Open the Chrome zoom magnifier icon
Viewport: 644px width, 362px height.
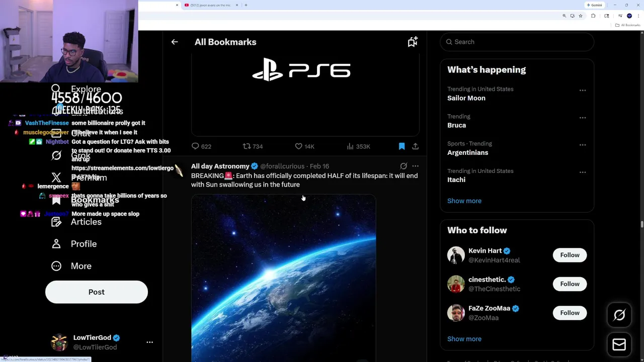click(564, 16)
